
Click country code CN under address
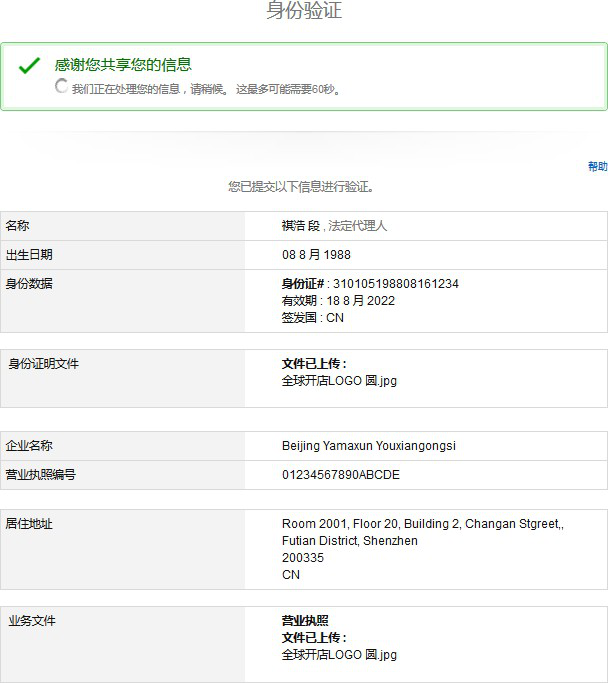tap(291, 575)
